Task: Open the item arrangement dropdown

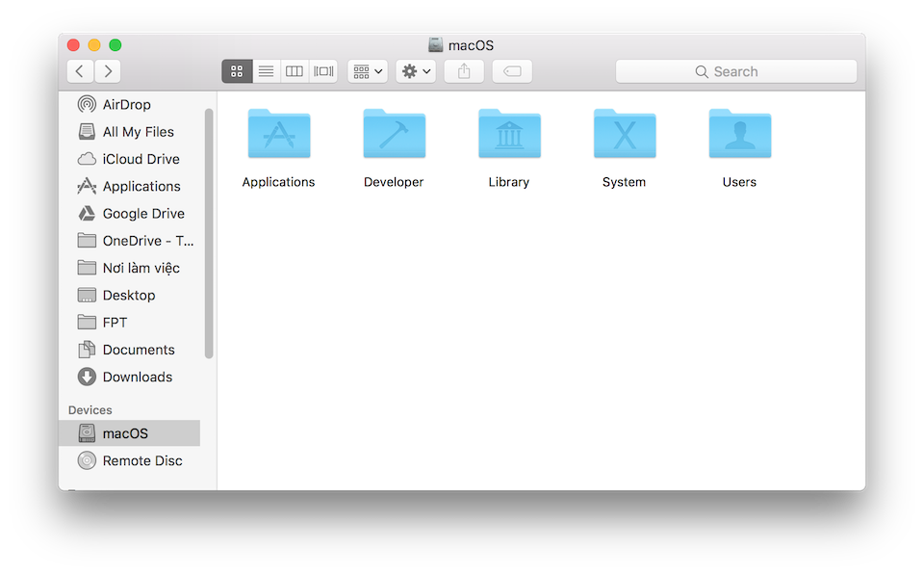Action: coord(368,71)
